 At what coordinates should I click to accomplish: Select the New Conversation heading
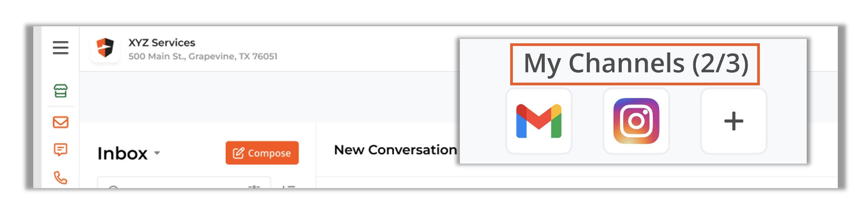tap(395, 150)
